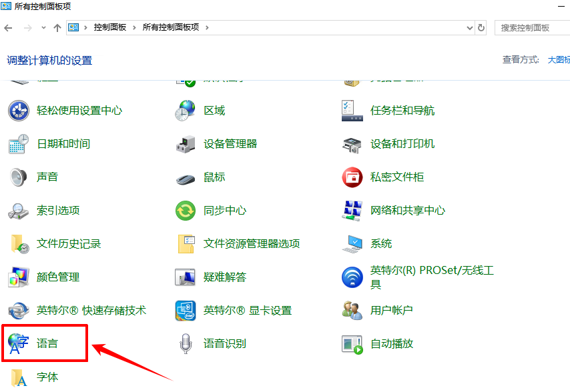The height and width of the screenshot is (392, 570).
Task: Click the 轻松使用设置中心 link text
Action: (x=79, y=111)
